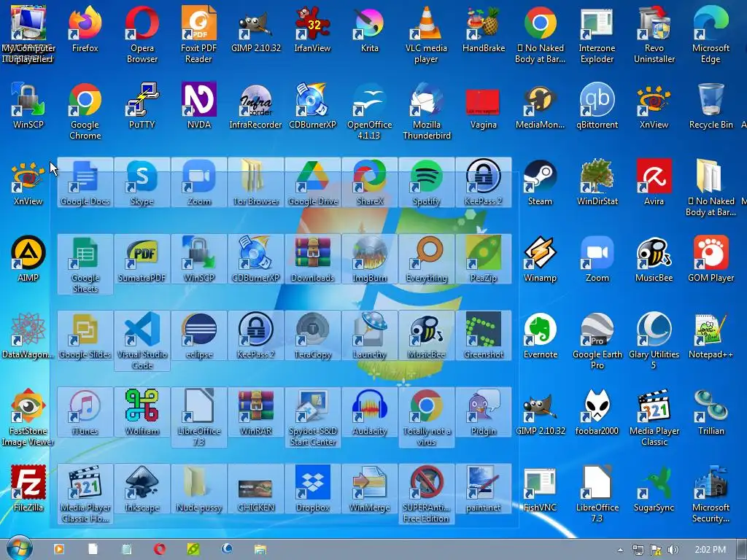The width and height of the screenshot is (747, 560).
Task: Click the Skype icon
Action: tap(142, 182)
